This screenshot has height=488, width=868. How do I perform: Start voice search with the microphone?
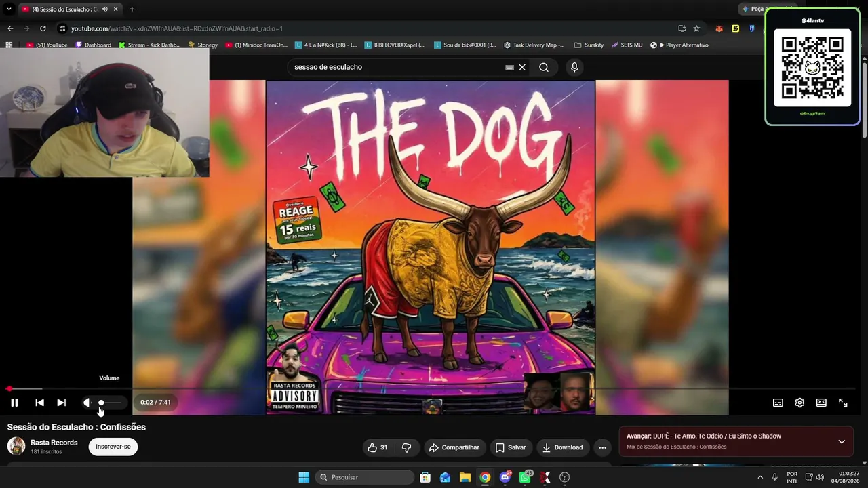(x=574, y=67)
